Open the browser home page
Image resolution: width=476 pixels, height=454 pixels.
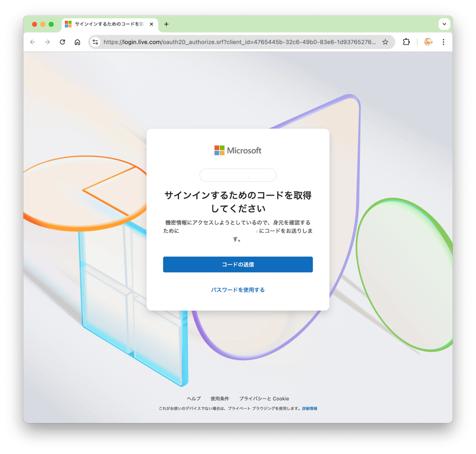coord(78,42)
